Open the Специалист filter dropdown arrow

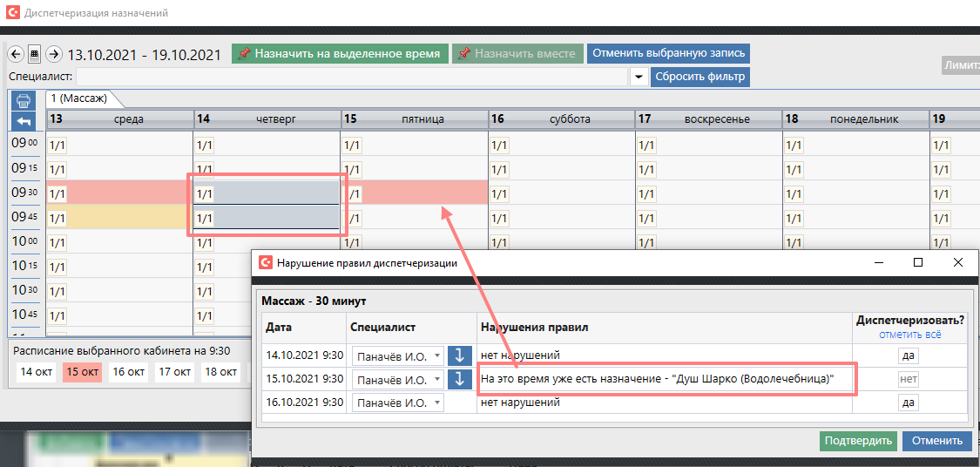point(639,77)
